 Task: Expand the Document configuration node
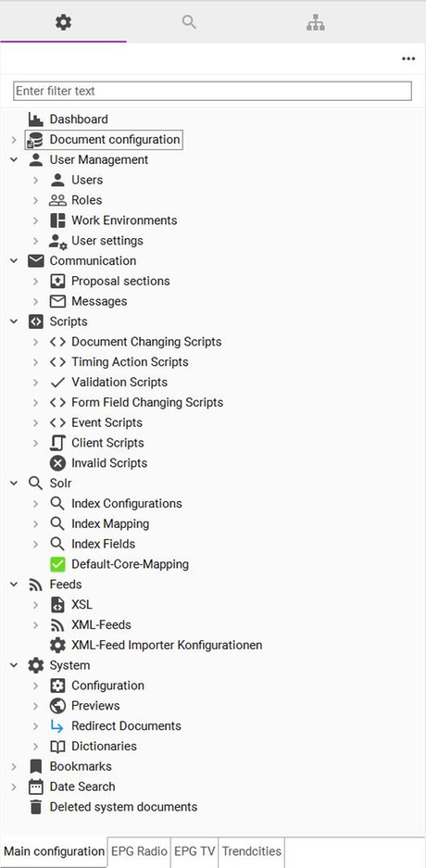[x=14, y=140]
